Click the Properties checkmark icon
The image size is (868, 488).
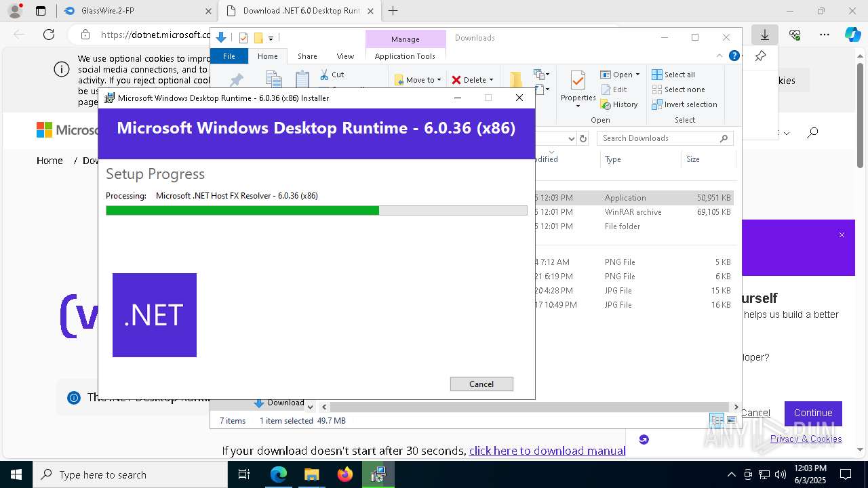click(x=578, y=81)
